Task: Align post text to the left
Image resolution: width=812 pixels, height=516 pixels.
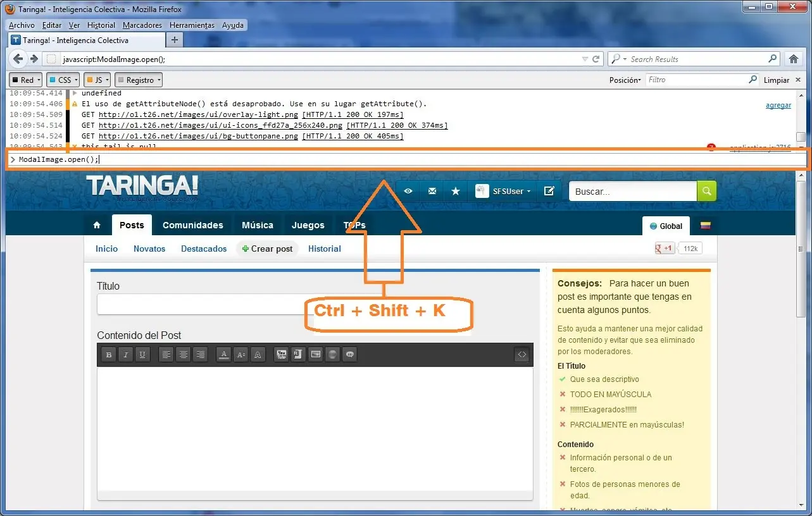Action: click(166, 355)
